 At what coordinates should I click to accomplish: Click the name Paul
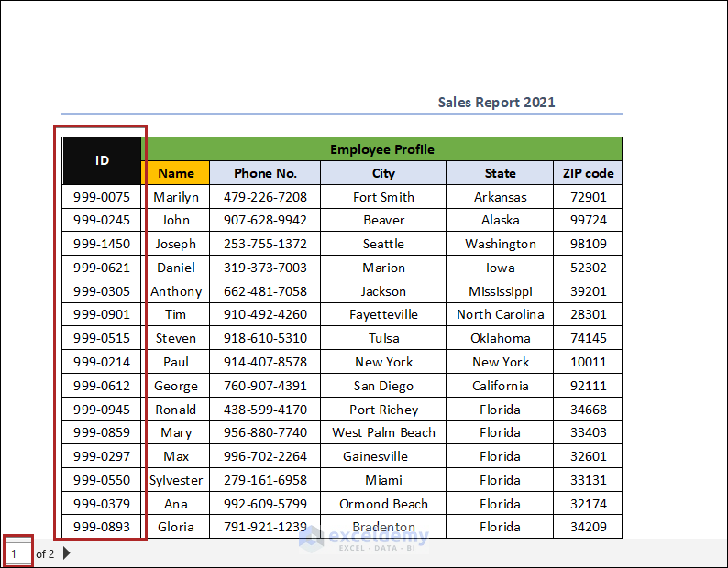(175, 362)
